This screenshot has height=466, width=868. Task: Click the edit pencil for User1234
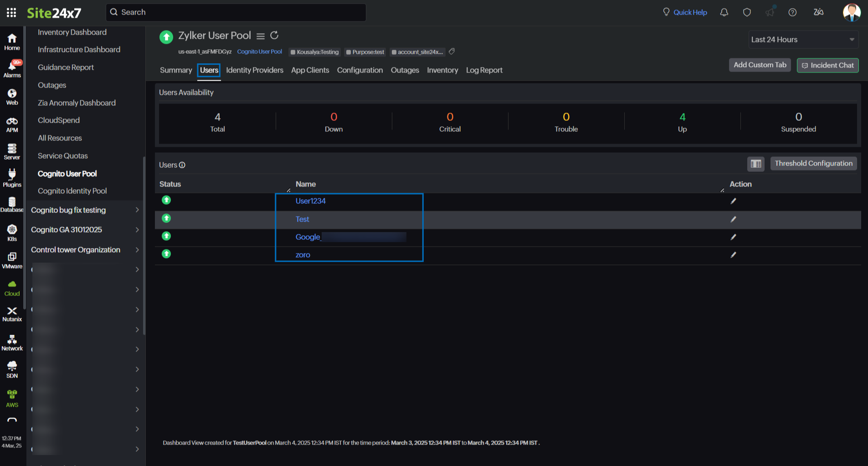(x=733, y=201)
